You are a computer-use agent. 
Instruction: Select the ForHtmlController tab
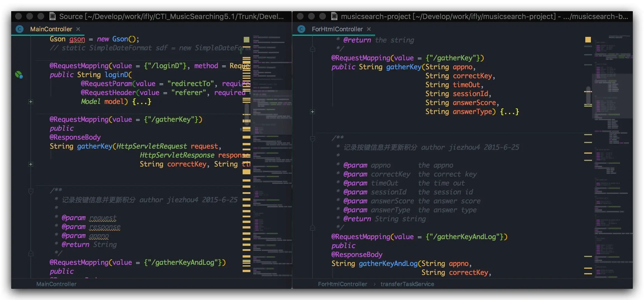(x=337, y=29)
